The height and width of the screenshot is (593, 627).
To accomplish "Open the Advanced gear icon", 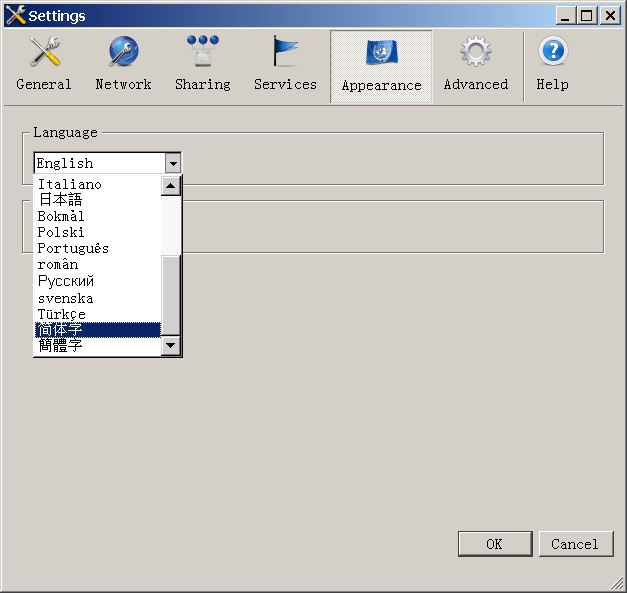I will pyautogui.click(x=475, y=52).
